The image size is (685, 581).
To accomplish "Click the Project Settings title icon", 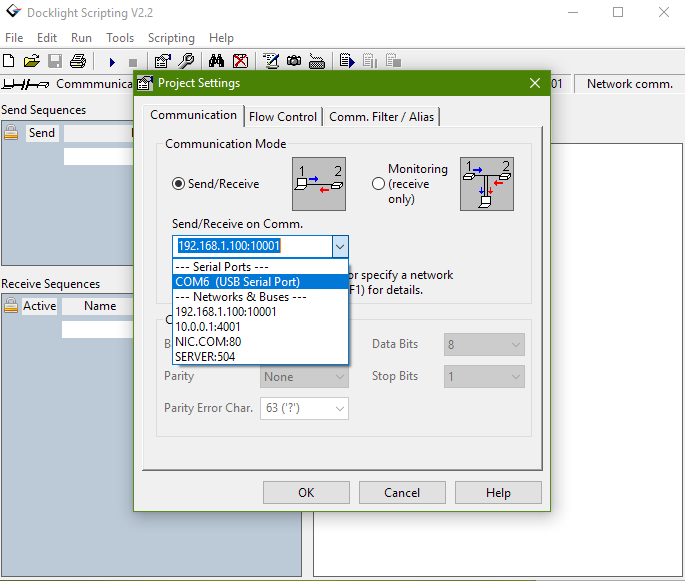I will (x=145, y=83).
